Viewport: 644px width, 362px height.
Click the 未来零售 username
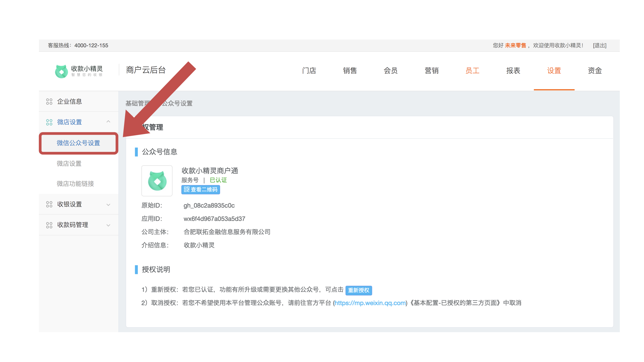(x=516, y=46)
